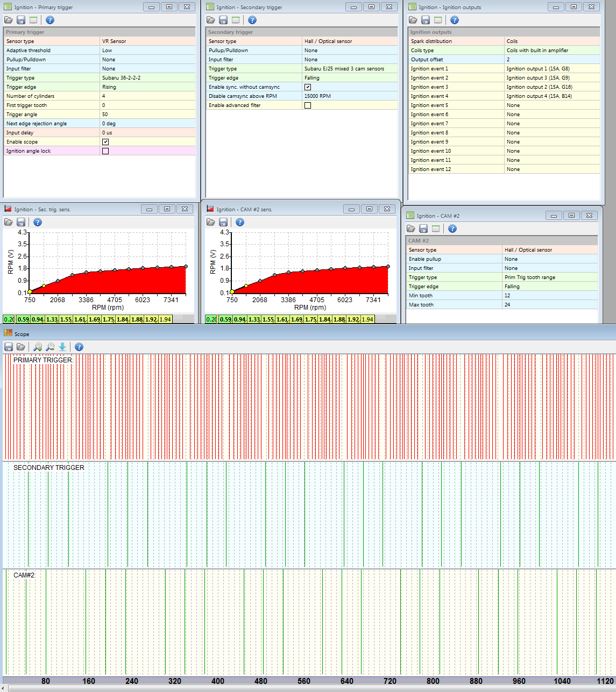This screenshot has height=692, width=616.
Task: Tick the Enable advanced filter checkbox
Action: (308, 105)
